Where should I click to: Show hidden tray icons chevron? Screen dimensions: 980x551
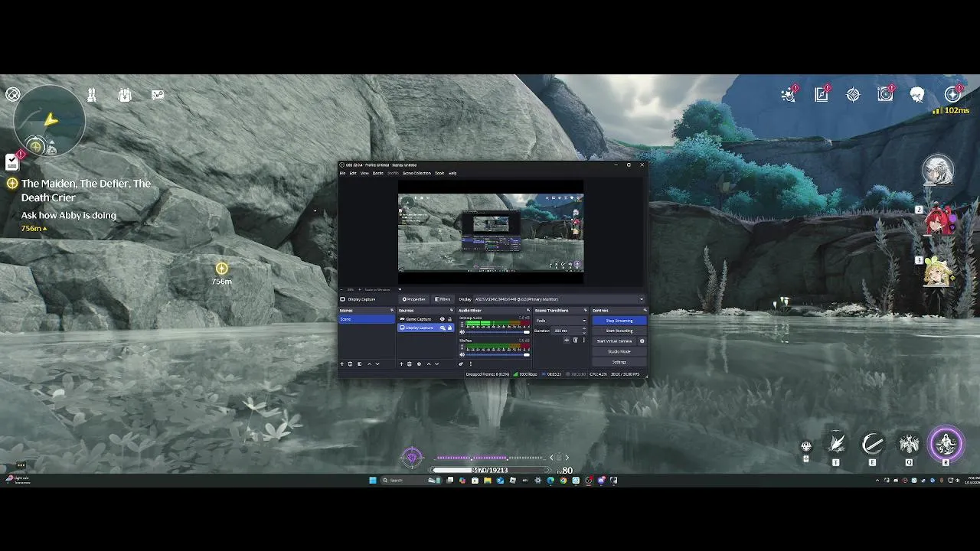pos(877,480)
